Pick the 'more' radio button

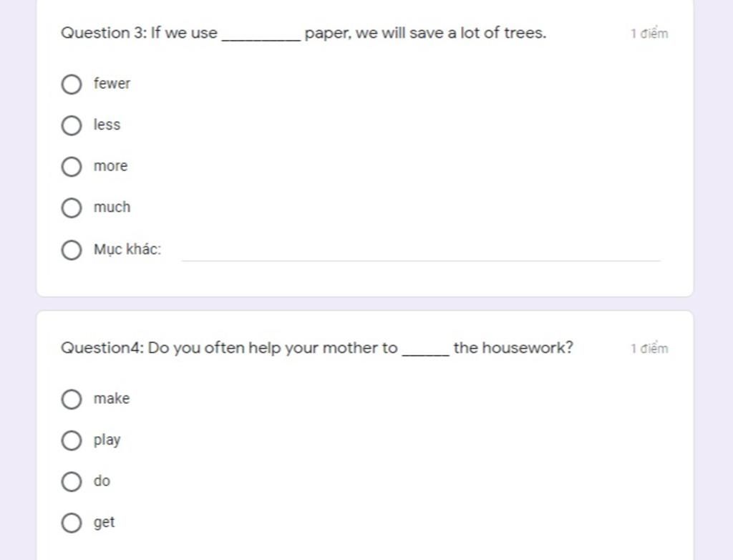(72, 167)
